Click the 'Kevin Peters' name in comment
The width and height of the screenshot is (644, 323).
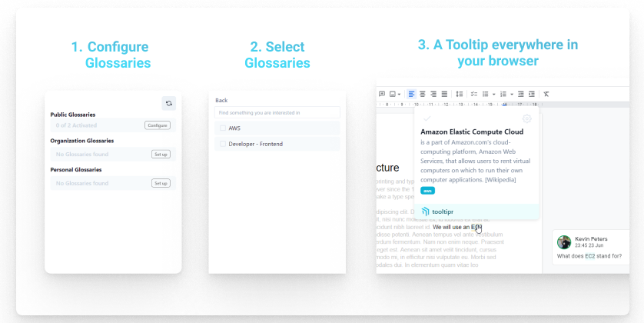coord(591,238)
